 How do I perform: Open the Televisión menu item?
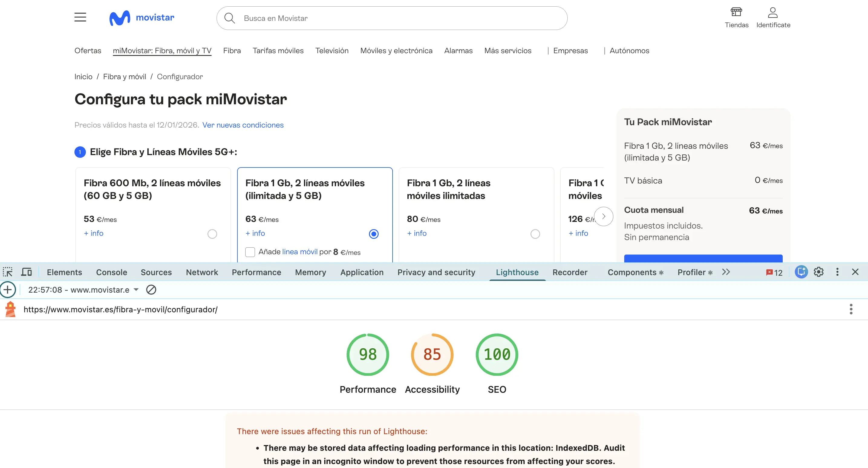(x=331, y=50)
